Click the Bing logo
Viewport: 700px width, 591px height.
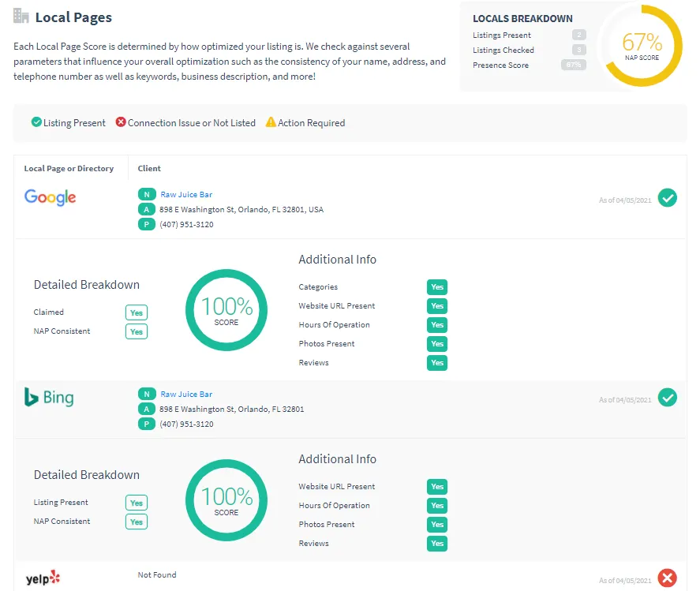49,397
